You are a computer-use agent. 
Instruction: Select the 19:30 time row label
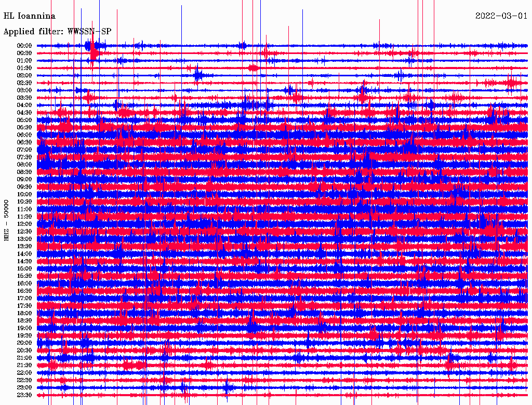tap(24, 335)
